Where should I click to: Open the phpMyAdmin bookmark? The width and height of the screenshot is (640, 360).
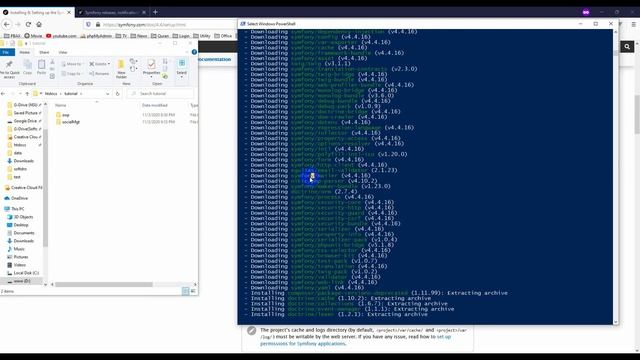96,36
